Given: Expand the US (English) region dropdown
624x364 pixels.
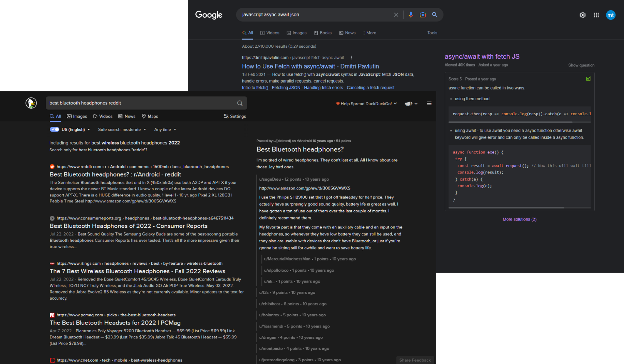Looking at the screenshot, I should [x=76, y=130].
